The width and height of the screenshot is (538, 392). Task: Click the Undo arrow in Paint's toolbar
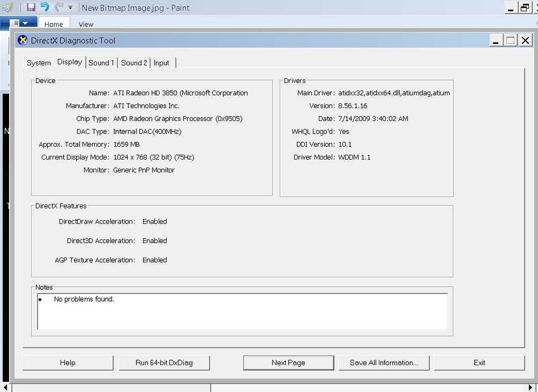(45, 7)
